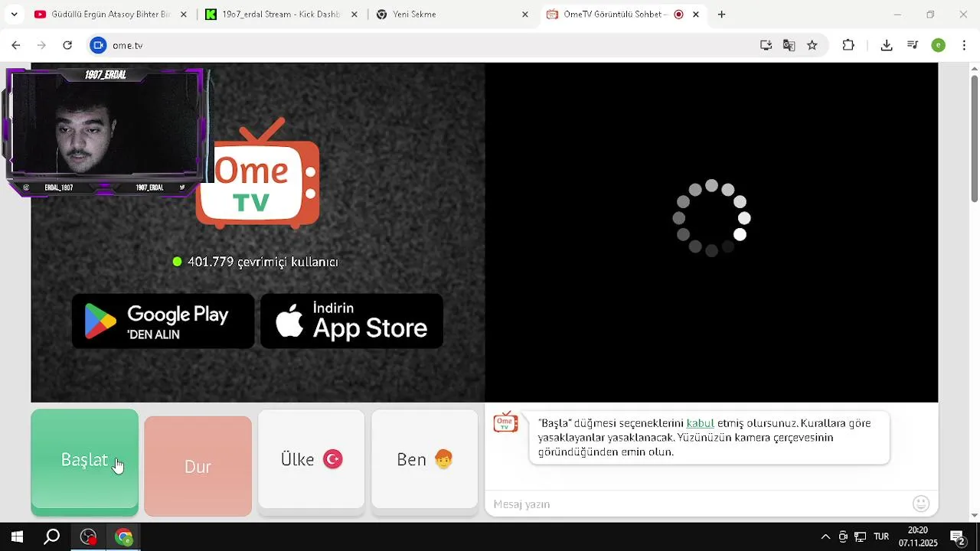Open the tab search dropdown arrow
980x551 pixels.
click(x=14, y=15)
